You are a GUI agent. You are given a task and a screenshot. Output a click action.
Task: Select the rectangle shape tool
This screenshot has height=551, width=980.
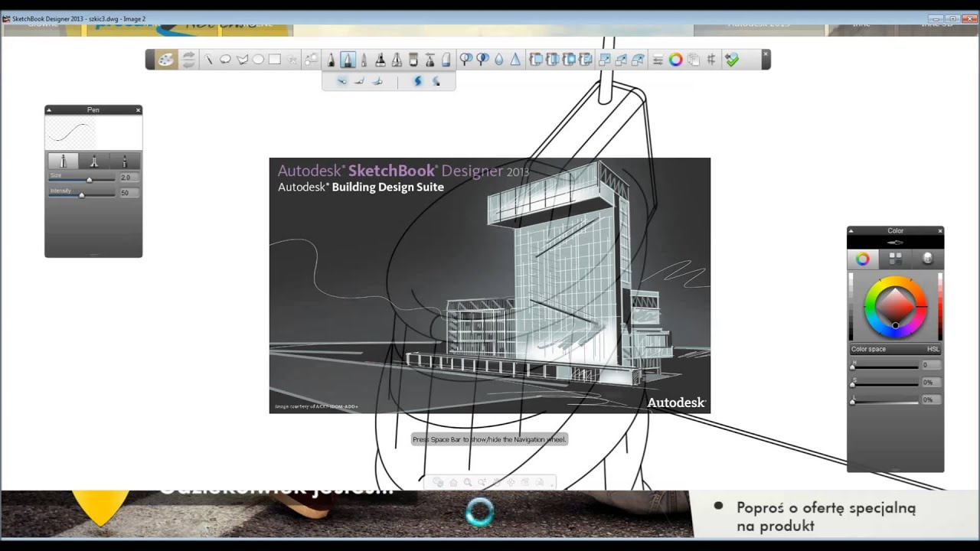point(274,60)
